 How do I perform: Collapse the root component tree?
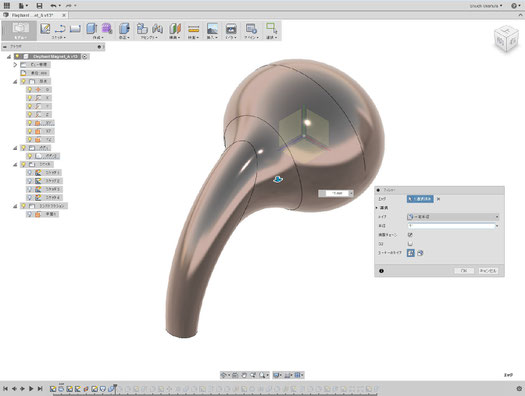click(9, 57)
